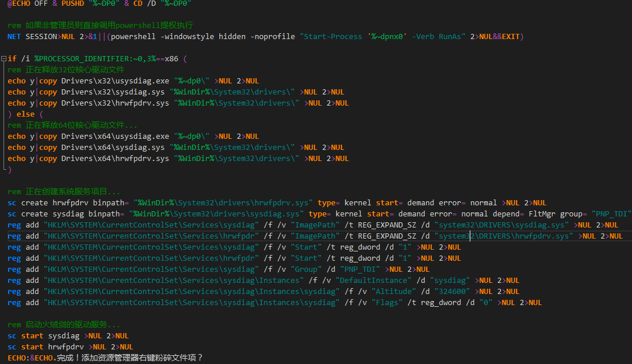Viewport: 632px width, 364px height.
Task: Click '"Start"' on the Services\hrwfpdr reg line
Action: pos(306,258)
